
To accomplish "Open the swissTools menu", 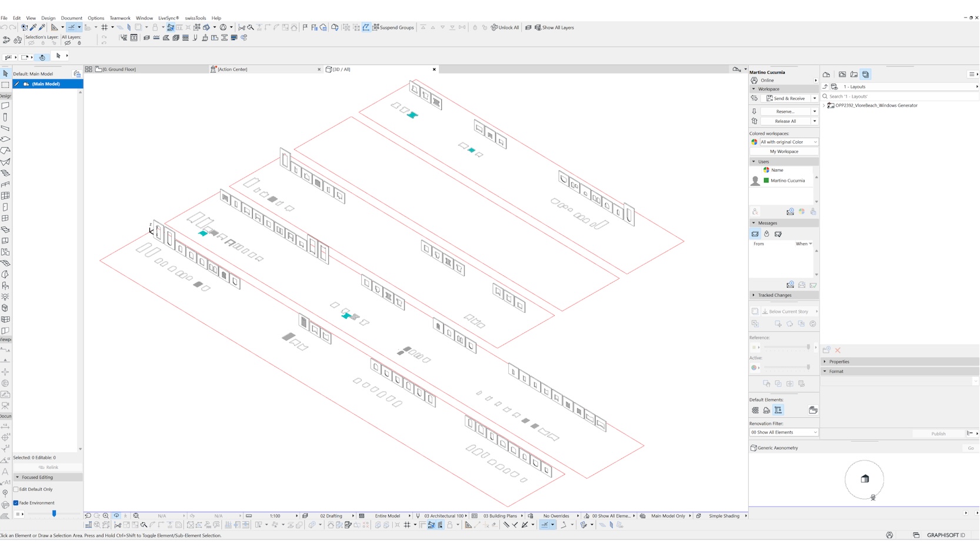I will (195, 18).
